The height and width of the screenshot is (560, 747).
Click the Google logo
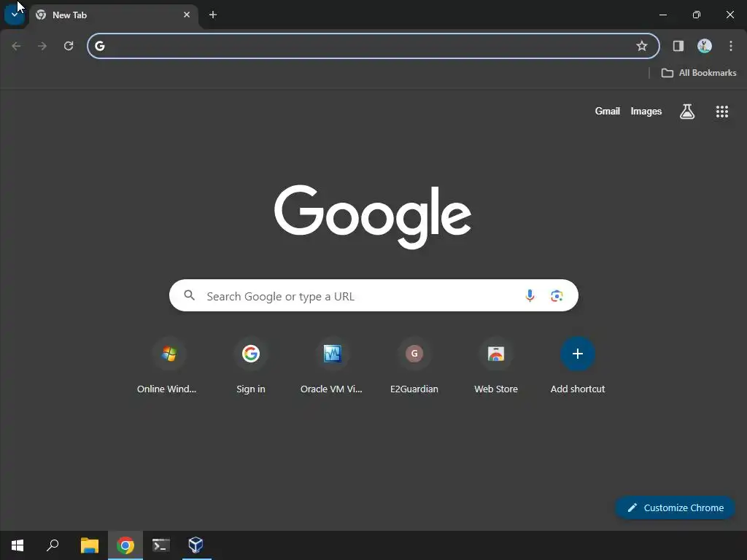(373, 217)
